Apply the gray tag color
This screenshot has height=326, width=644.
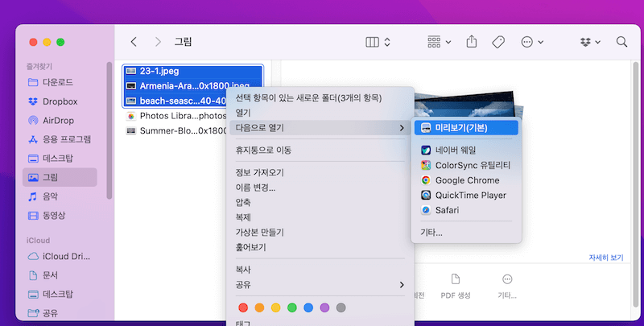(x=341, y=307)
